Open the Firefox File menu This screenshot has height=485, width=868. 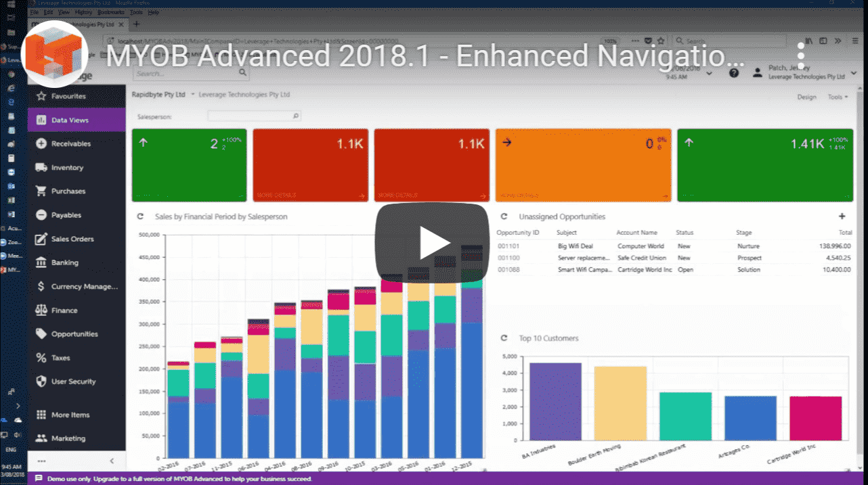pos(34,12)
